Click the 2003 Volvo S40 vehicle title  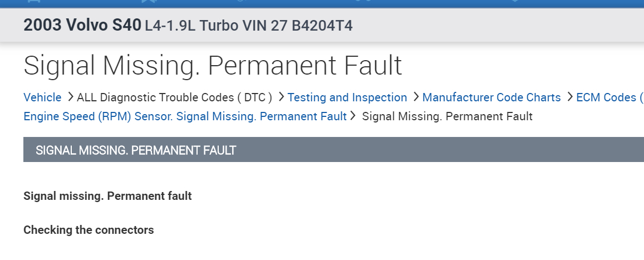pyautogui.click(x=82, y=26)
